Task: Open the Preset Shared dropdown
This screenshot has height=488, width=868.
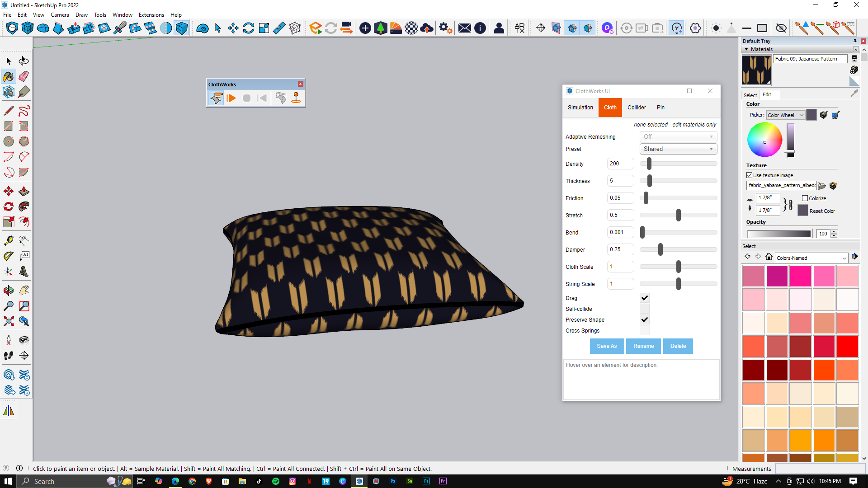Action: (678, 149)
